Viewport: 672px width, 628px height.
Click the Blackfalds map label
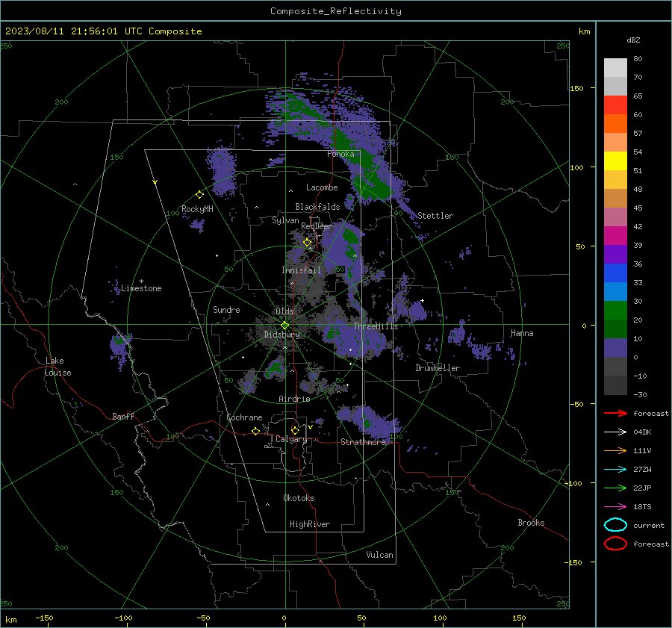(317, 207)
